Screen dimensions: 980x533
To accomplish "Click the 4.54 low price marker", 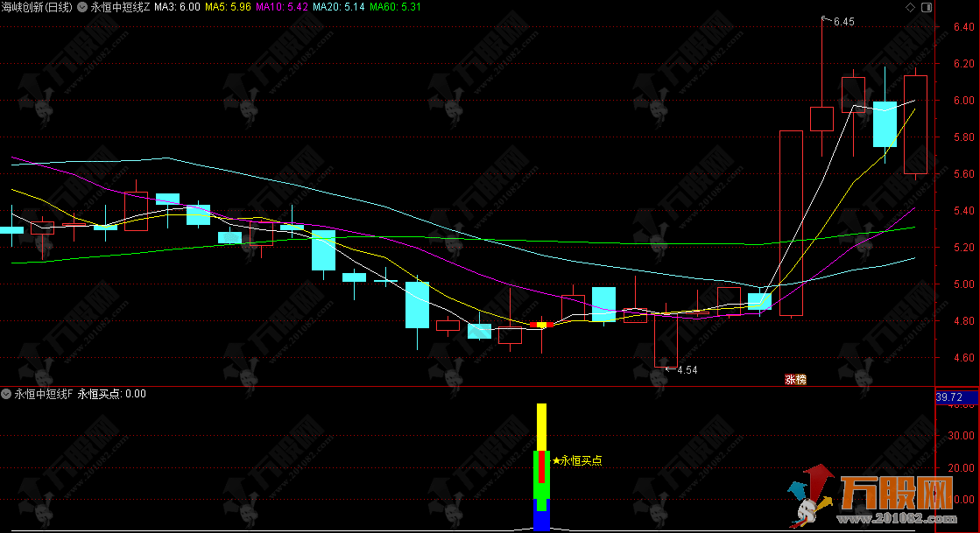I will [x=687, y=370].
